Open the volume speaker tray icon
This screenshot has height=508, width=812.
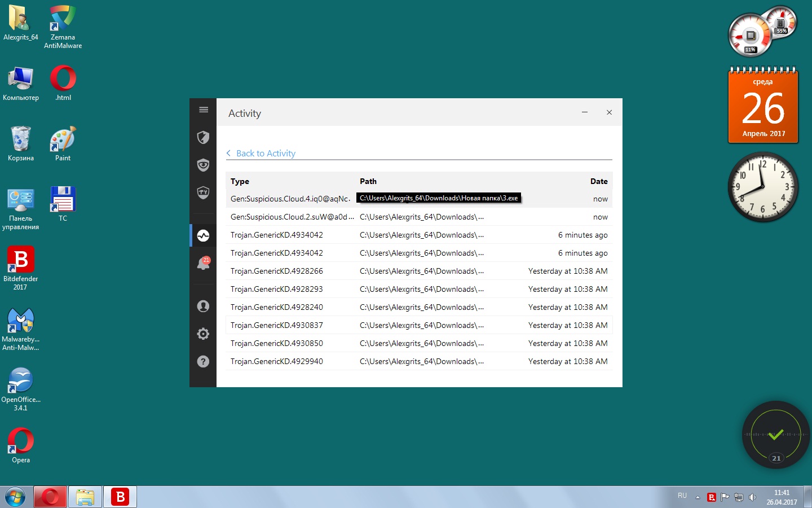click(752, 497)
